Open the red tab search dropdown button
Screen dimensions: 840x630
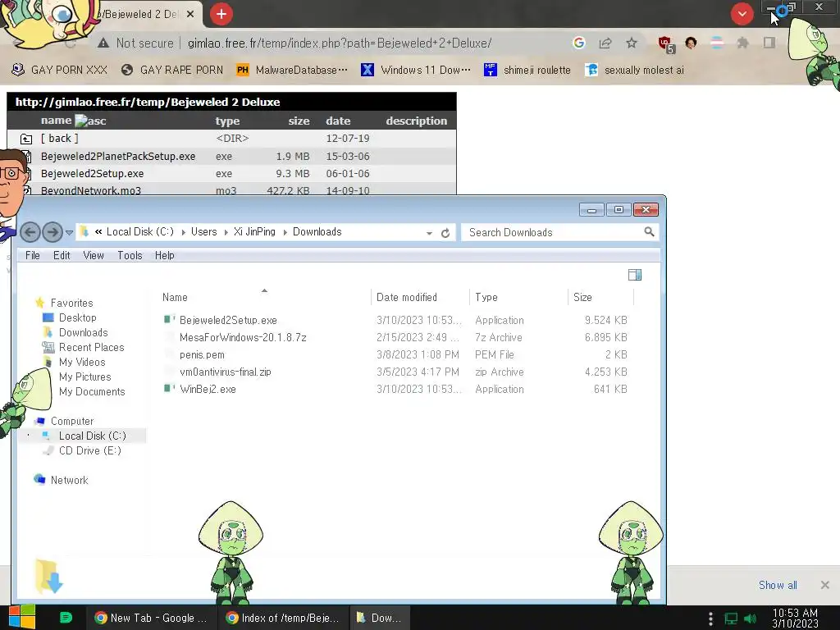742,14
